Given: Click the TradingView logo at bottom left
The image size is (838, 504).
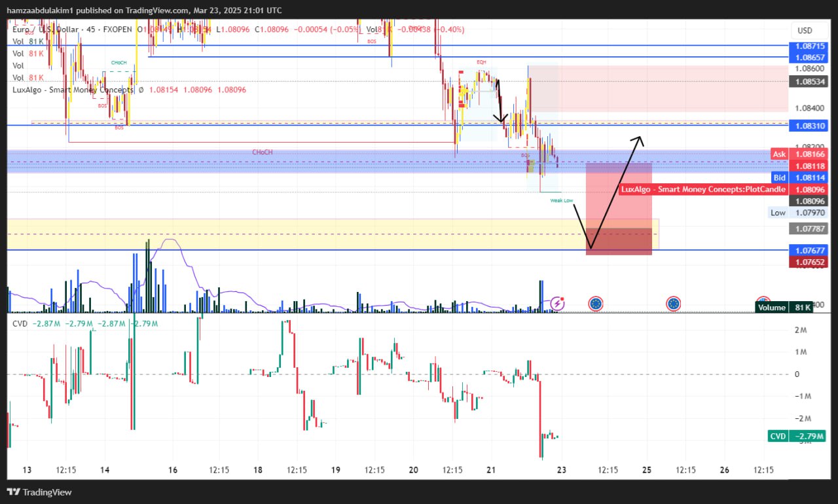Looking at the screenshot, I should pyautogui.click(x=39, y=492).
